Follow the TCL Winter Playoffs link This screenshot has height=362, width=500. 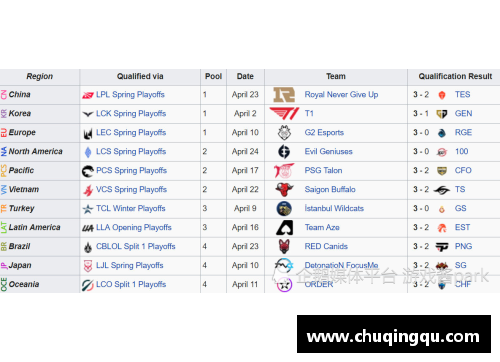[131, 209]
